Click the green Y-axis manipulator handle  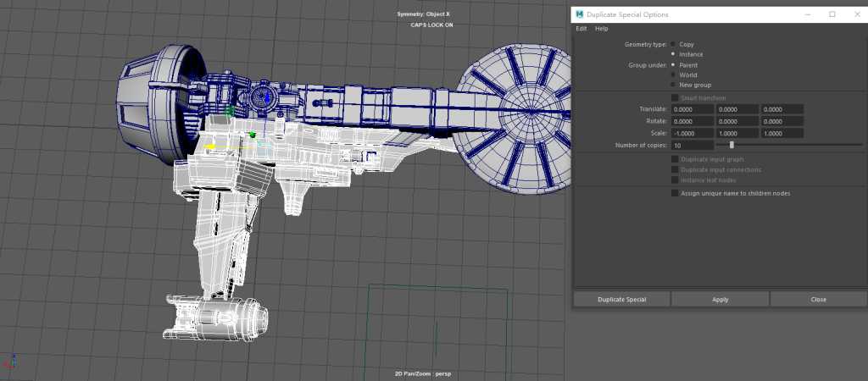tap(253, 135)
